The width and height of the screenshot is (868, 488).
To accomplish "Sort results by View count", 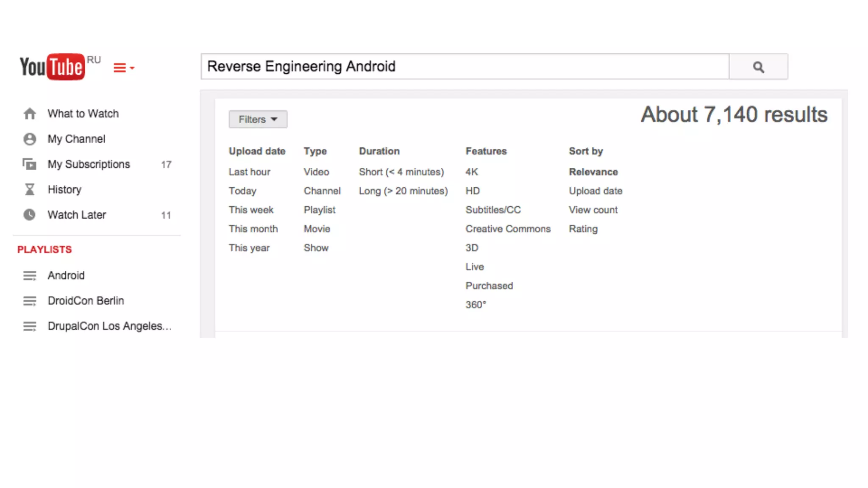I will pyautogui.click(x=593, y=210).
